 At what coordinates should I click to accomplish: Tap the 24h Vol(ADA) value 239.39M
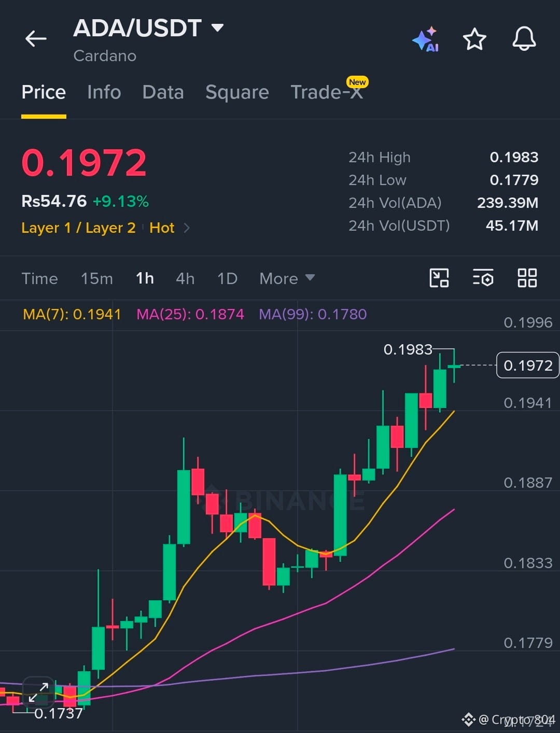click(x=508, y=203)
